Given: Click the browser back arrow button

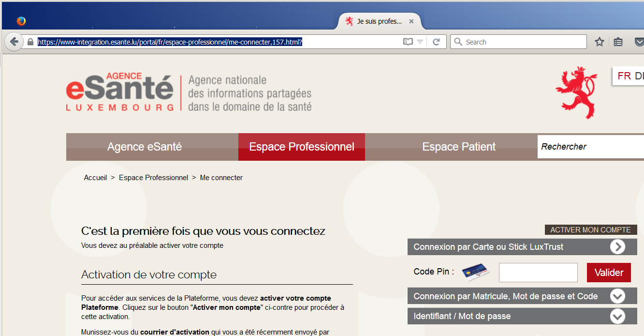Looking at the screenshot, I should tap(14, 42).
